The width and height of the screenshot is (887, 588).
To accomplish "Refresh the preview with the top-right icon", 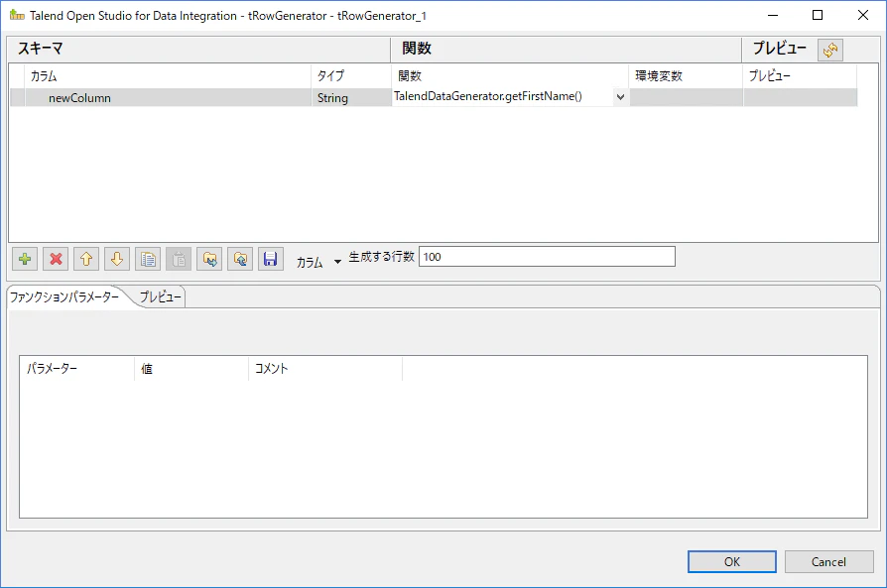I will pos(830,50).
